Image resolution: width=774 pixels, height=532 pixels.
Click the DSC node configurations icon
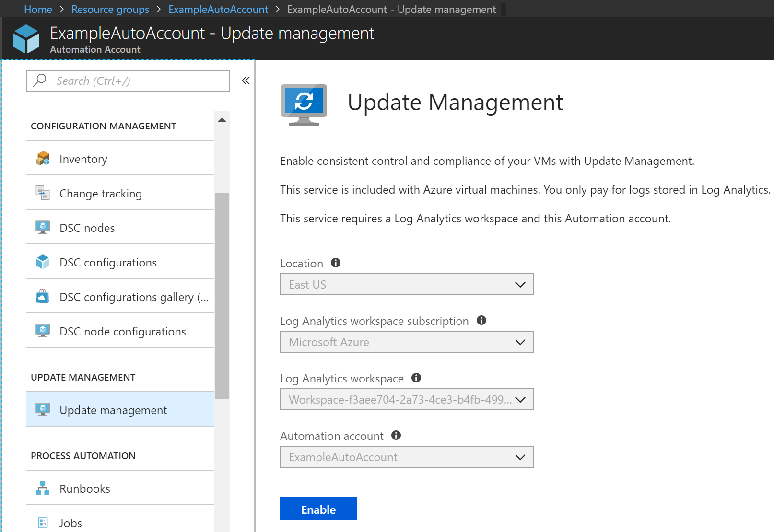point(43,331)
